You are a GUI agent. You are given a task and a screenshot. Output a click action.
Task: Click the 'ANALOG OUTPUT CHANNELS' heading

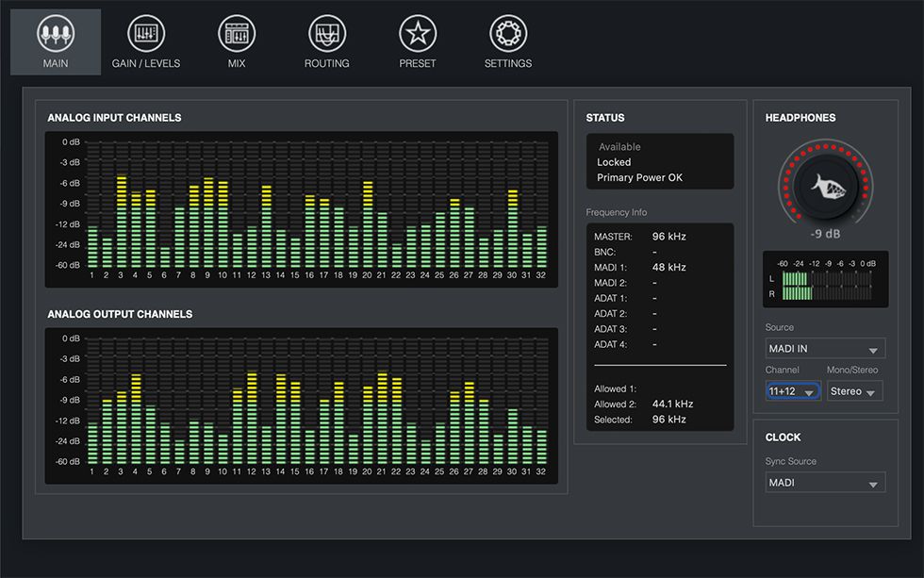[x=120, y=314]
